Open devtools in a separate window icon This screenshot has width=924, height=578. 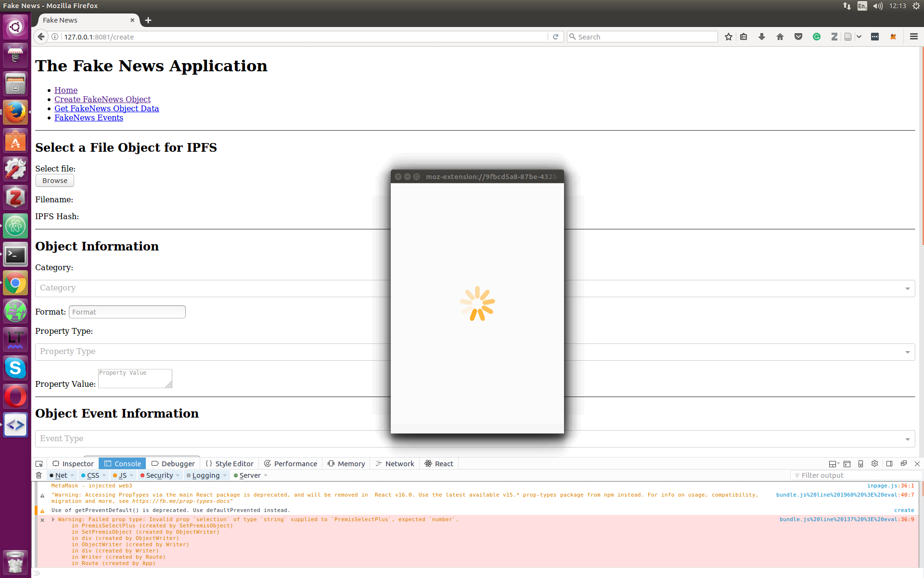click(x=904, y=463)
